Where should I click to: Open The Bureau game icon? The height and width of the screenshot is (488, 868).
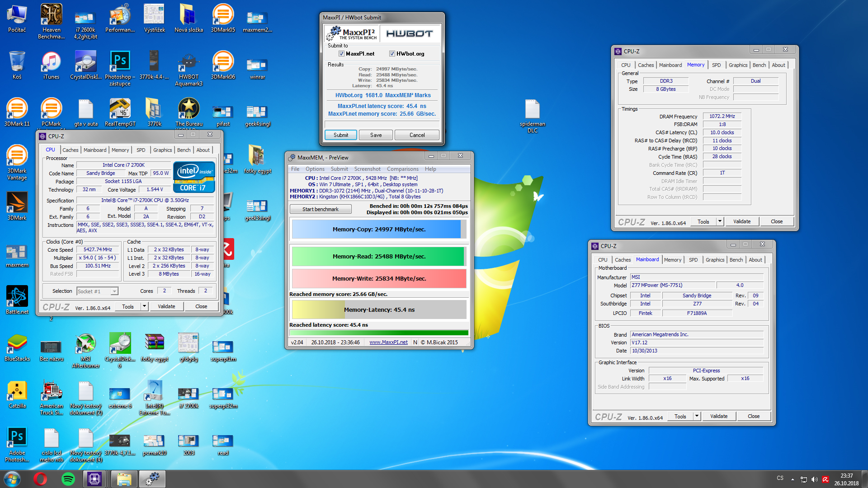[x=189, y=112]
